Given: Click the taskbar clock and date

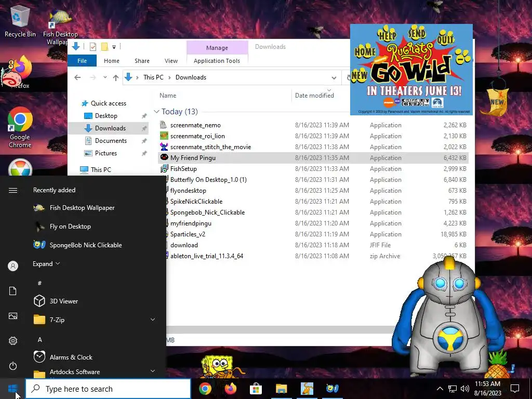Looking at the screenshot, I should 487,389.
